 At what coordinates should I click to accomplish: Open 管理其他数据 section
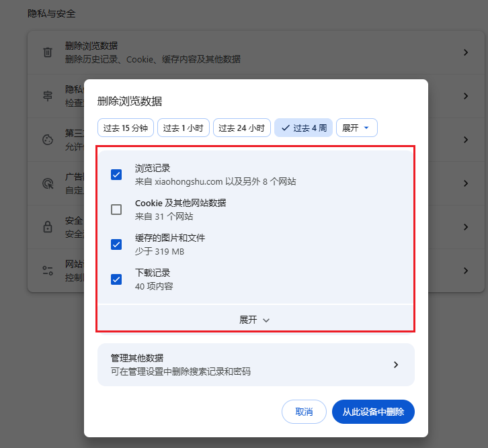pyautogui.click(x=256, y=365)
